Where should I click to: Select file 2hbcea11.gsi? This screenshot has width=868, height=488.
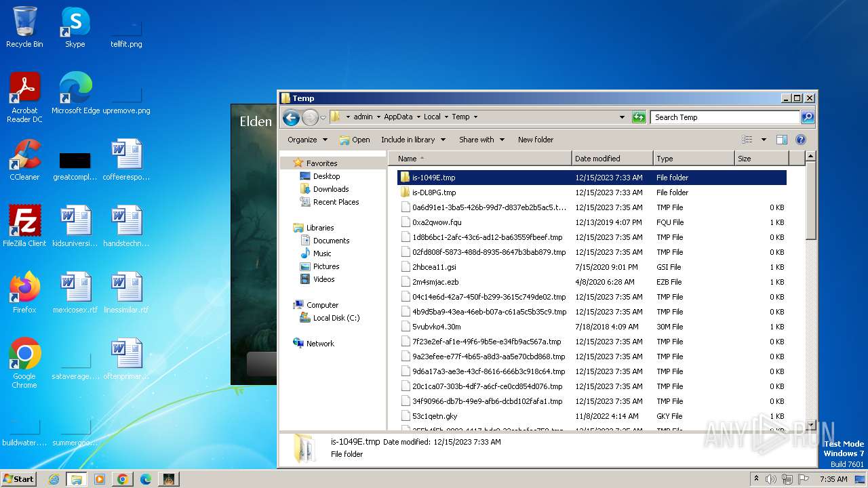[x=593, y=267]
